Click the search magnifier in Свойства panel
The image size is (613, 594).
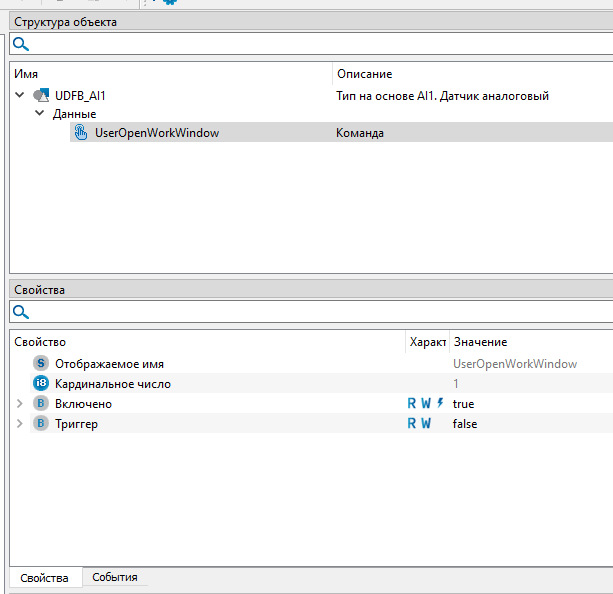coord(20,312)
